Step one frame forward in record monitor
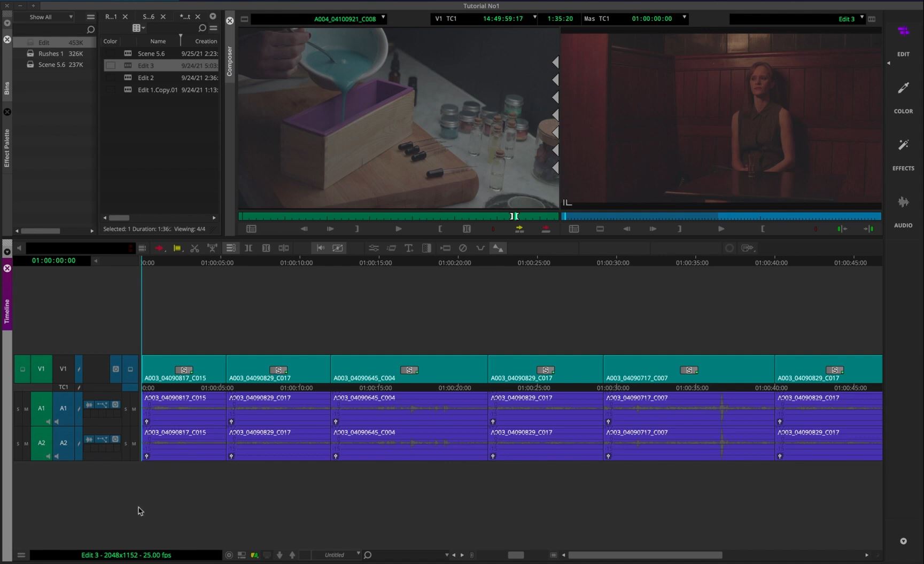The width and height of the screenshot is (924, 564). (653, 229)
